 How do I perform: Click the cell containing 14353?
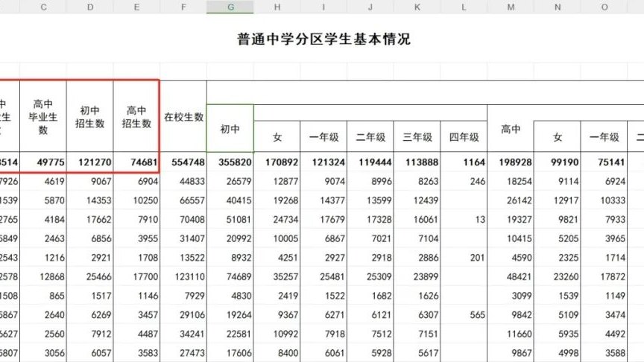click(90, 200)
